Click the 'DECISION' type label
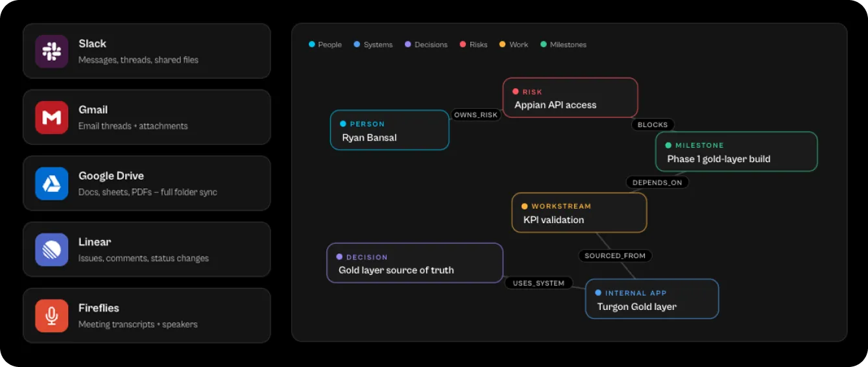The height and width of the screenshot is (367, 868). click(367, 257)
